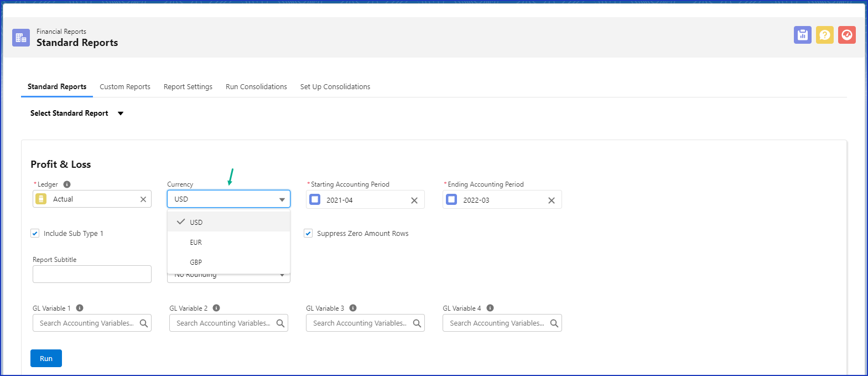Image resolution: width=868 pixels, height=376 pixels.
Task: Select GBP in the currency options
Action: coord(196,262)
